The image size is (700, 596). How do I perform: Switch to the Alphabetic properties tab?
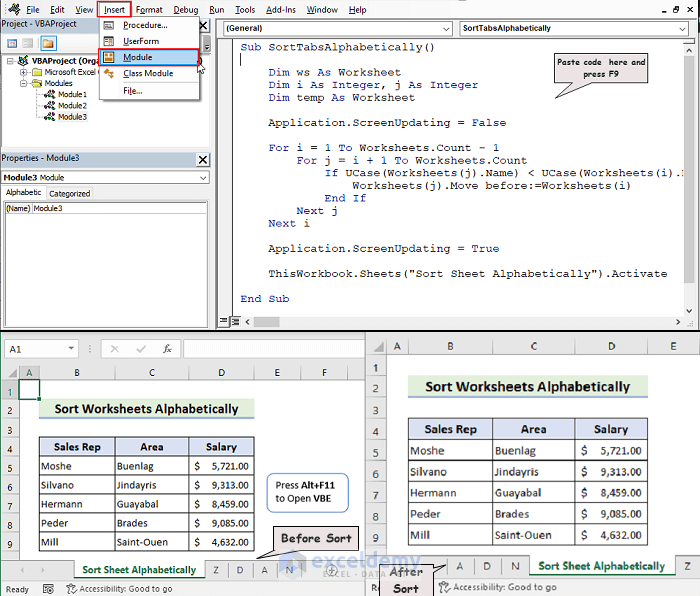pos(23,192)
